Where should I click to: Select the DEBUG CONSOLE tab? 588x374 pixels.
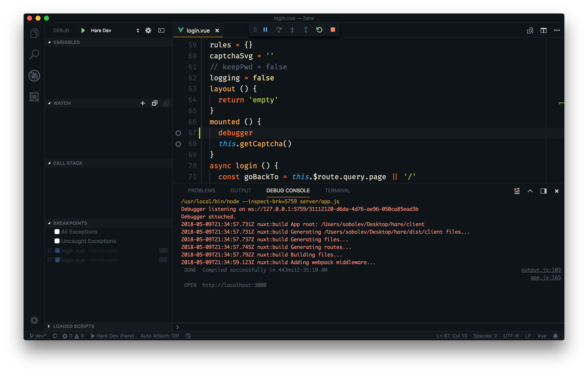pyautogui.click(x=288, y=191)
